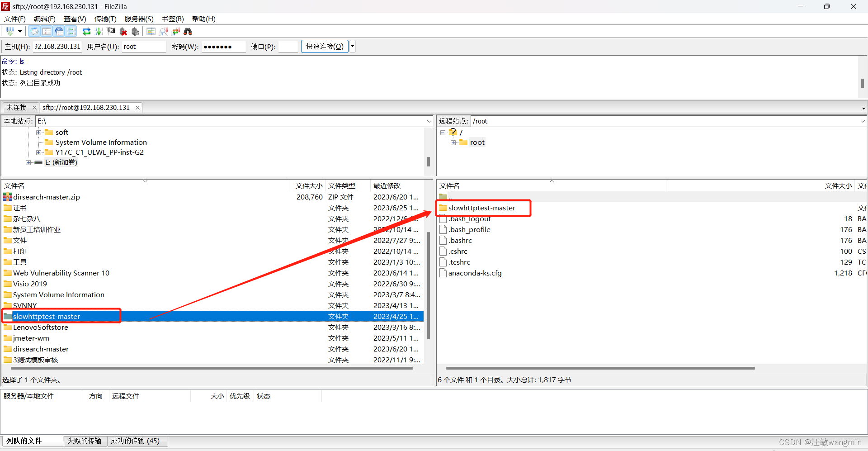The width and height of the screenshot is (868, 451).
Task: Select the remote root folder in tree
Action: tap(477, 142)
